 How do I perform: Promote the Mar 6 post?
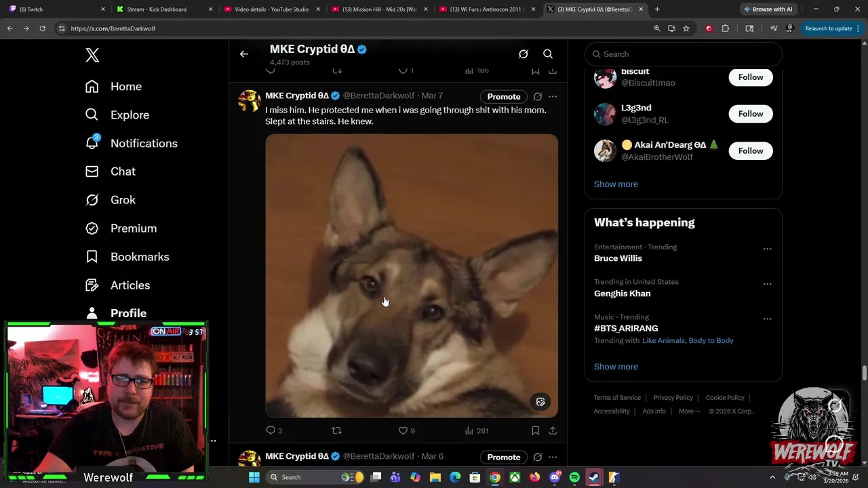tap(504, 457)
